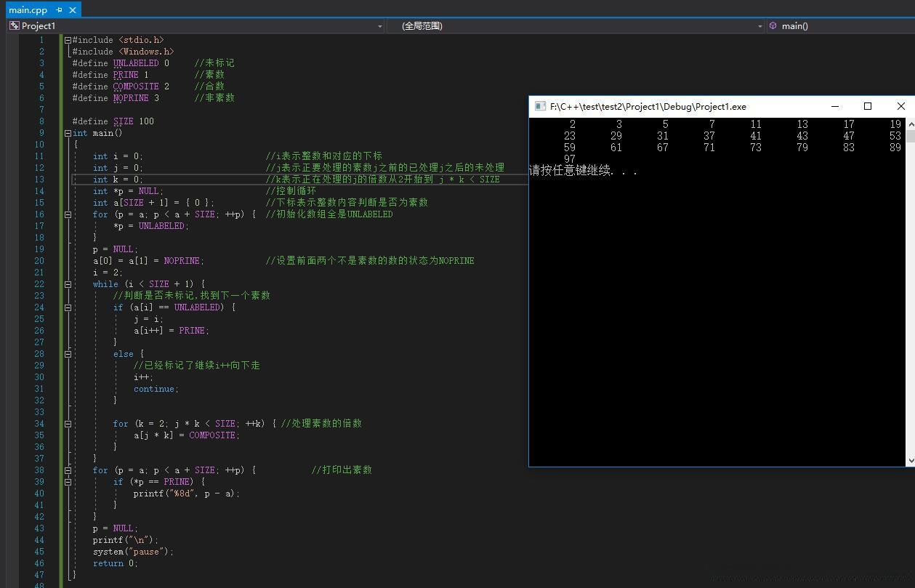Collapse the #include block at line 1
Viewport: 915px width, 588px height.
pyautogui.click(x=68, y=40)
